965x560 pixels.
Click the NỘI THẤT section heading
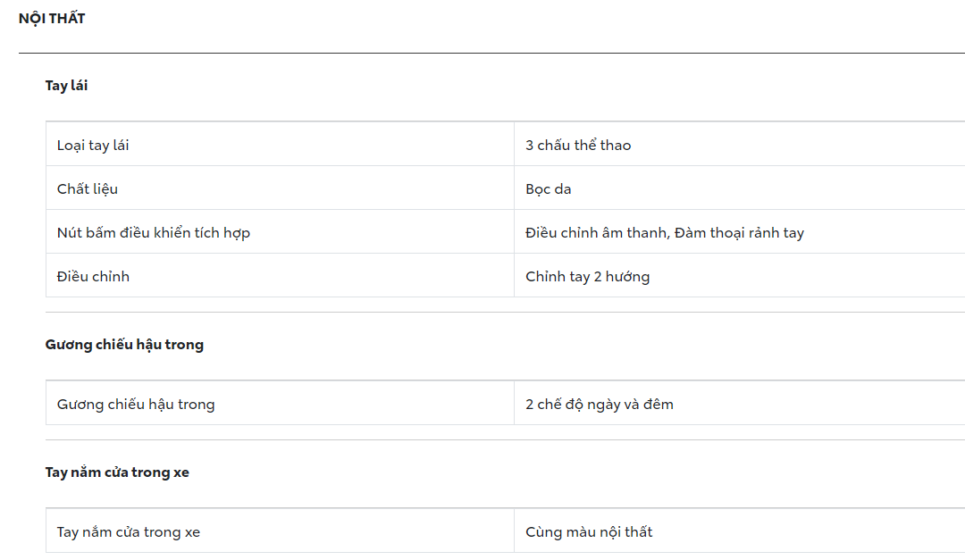click(52, 18)
